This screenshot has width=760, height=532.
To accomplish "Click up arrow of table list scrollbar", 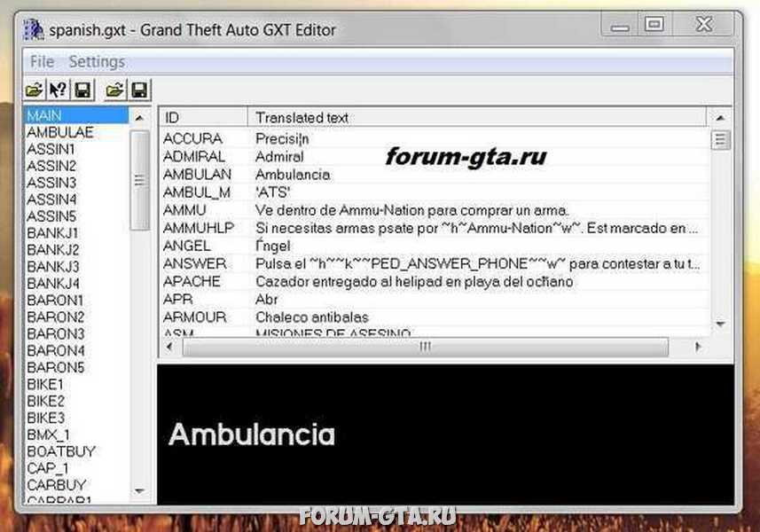I will [139, 118].
